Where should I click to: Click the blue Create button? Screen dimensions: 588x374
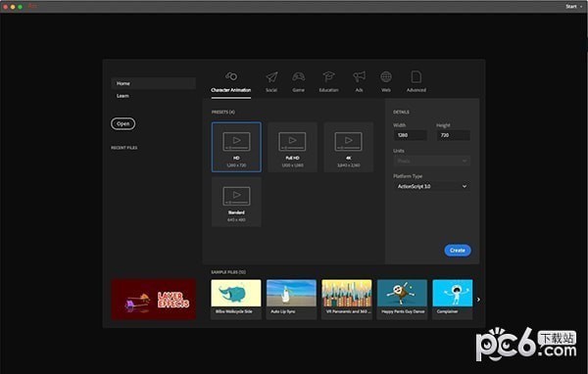point(458,251)
